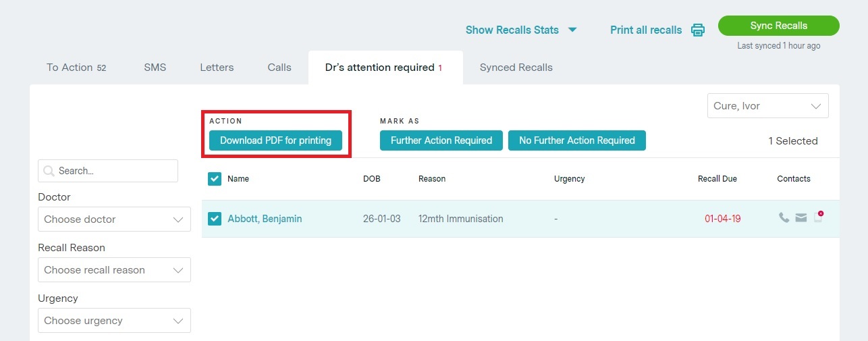Image resolution: width=868 pixels, height=341 pixels.
Task: Click the envelope icon in Contacts column
Action: click(801, 218)
